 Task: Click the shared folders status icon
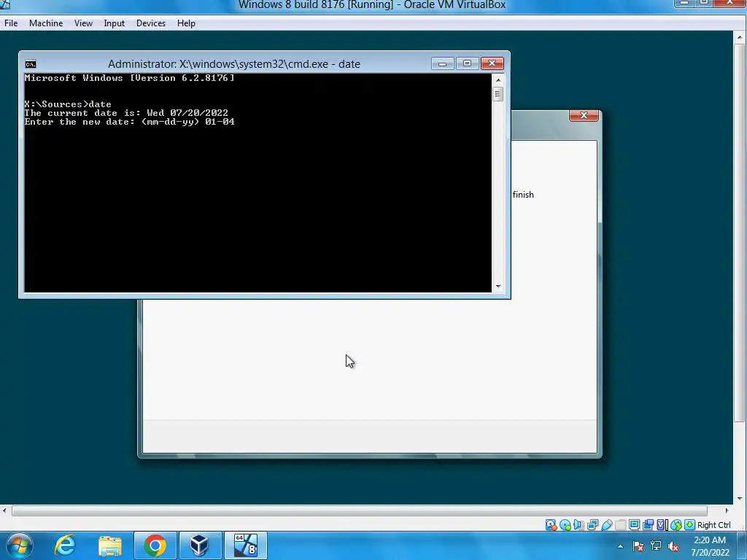[x=620, y=525]
